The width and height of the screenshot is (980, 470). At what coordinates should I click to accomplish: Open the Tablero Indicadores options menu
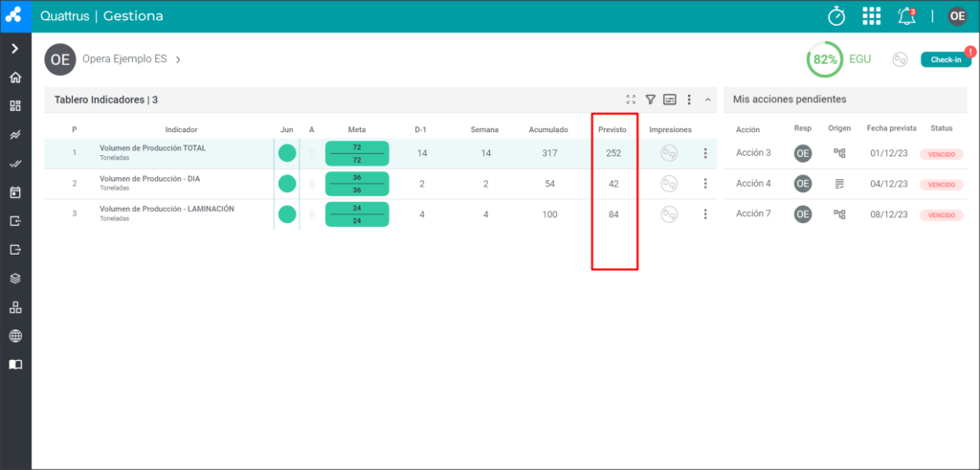click(689, 100)
